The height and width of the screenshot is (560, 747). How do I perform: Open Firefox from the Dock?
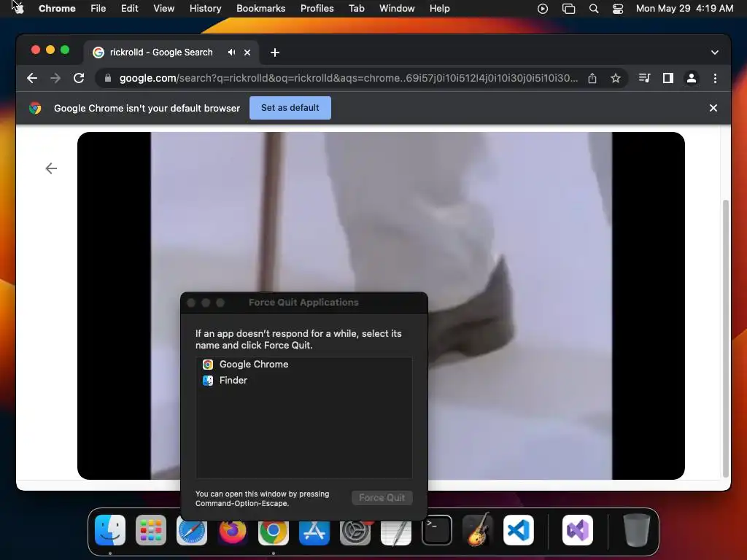click(233, 530)
